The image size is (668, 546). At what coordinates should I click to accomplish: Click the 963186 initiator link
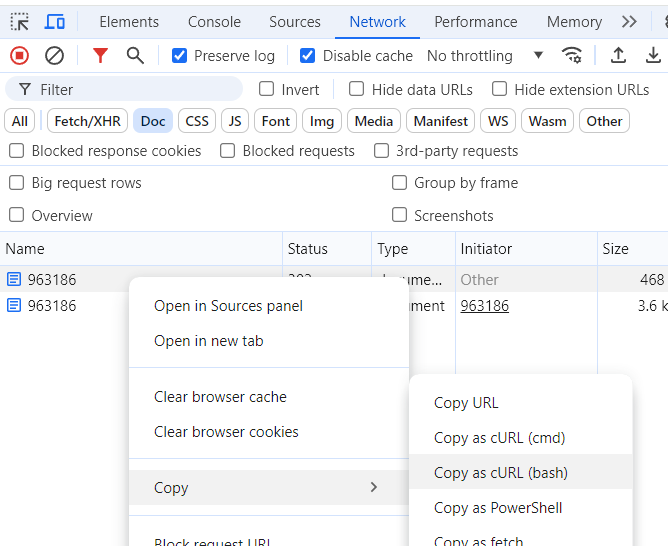click(x=484, y=306)
